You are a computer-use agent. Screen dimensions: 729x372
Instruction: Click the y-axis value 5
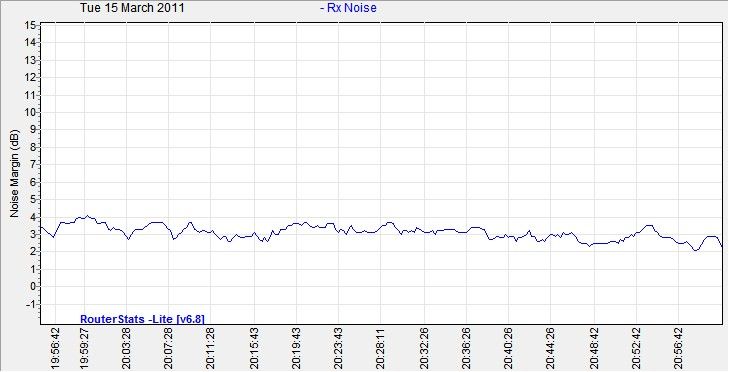33,199
